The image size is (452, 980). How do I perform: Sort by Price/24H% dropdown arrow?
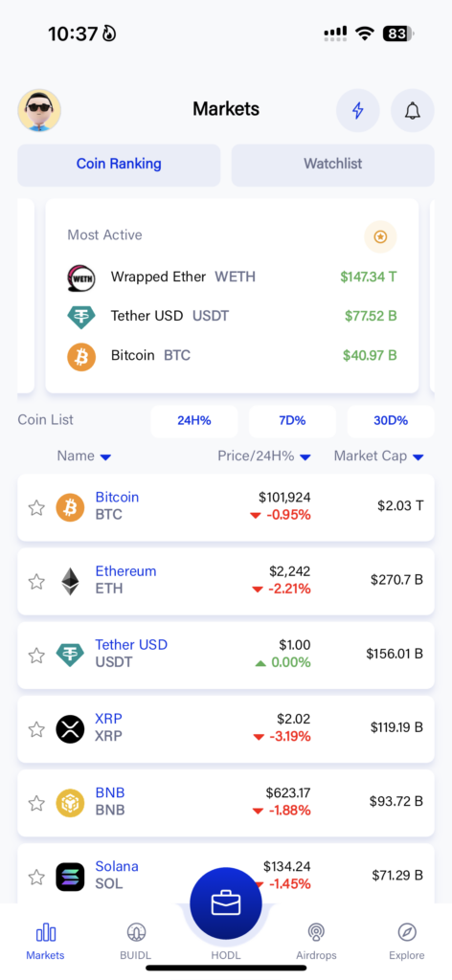pyautogui.click(x=305, y=457)
